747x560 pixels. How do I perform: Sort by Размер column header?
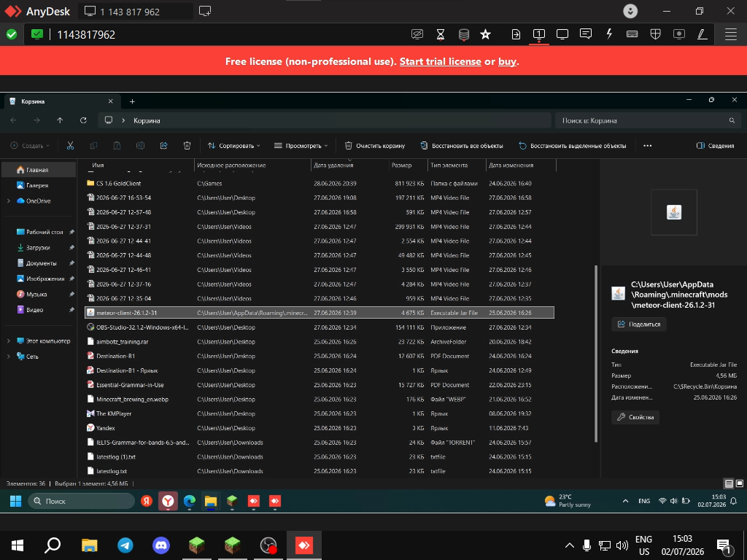(x=409, y=166)
